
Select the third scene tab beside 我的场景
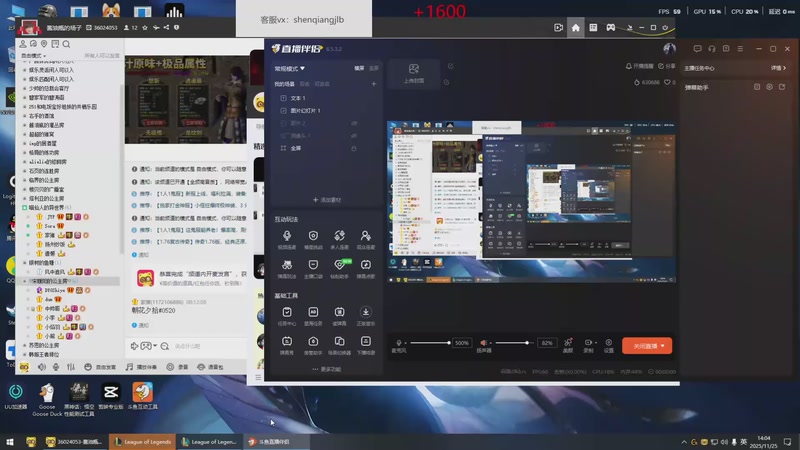coord(322,84)
